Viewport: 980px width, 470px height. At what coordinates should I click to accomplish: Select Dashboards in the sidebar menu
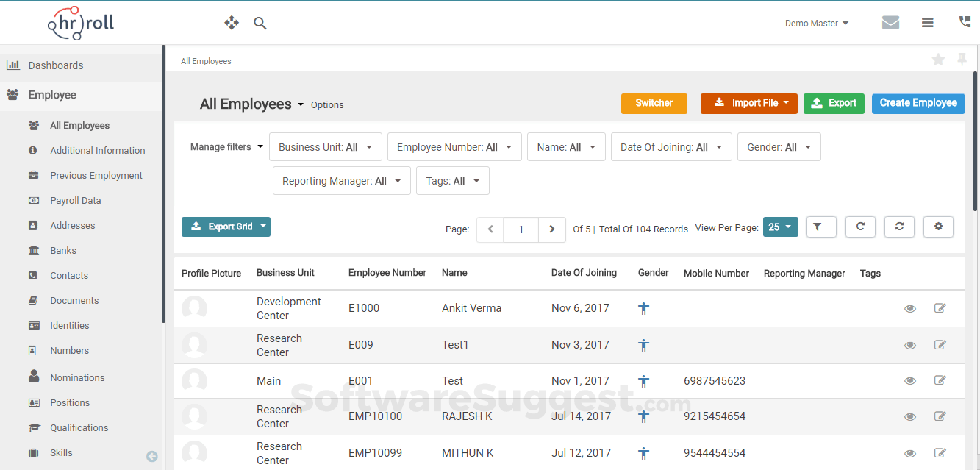56,65
